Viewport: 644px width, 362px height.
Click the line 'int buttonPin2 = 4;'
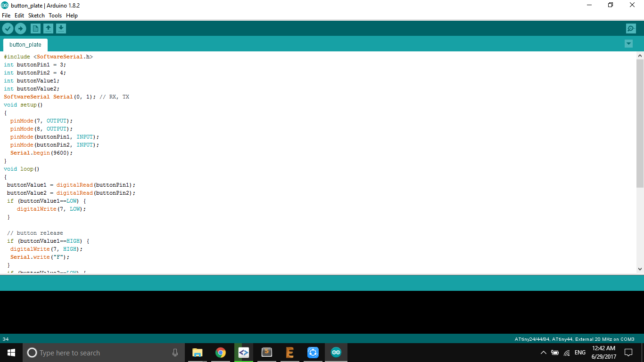[35, 73]
